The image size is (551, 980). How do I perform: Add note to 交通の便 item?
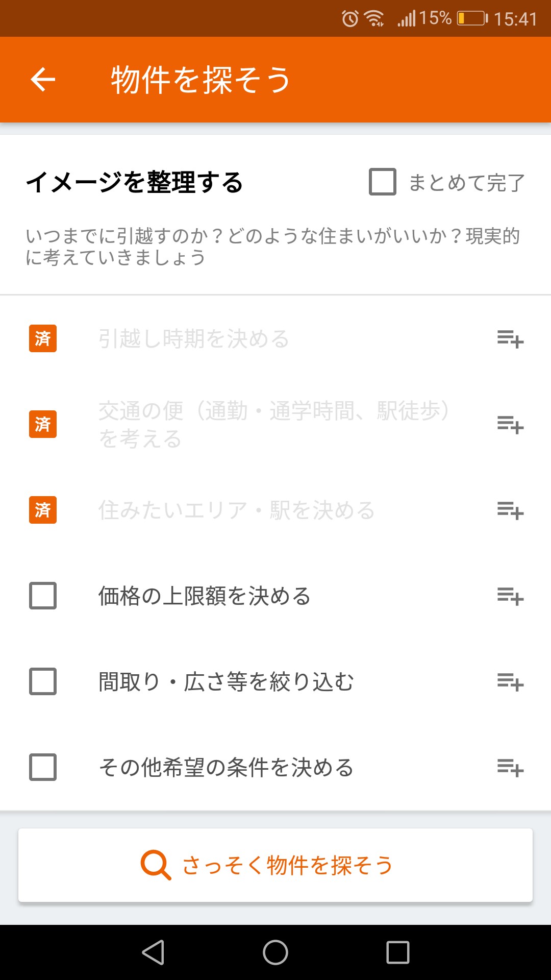click(x=510, y=425)
